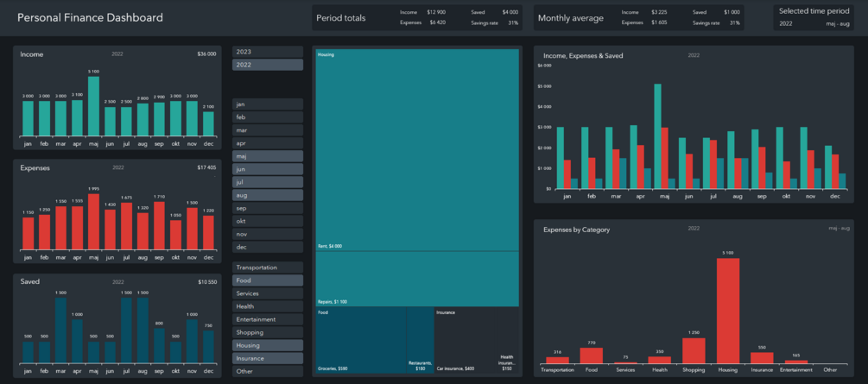
Task: Click the $10 550 saved total
Action: pos(207,282)
